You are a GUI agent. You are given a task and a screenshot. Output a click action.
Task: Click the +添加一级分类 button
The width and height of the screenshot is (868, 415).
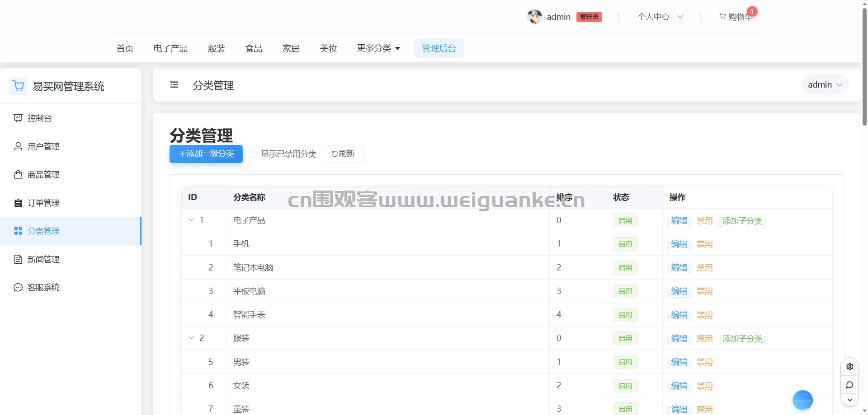tap(206, 154)
